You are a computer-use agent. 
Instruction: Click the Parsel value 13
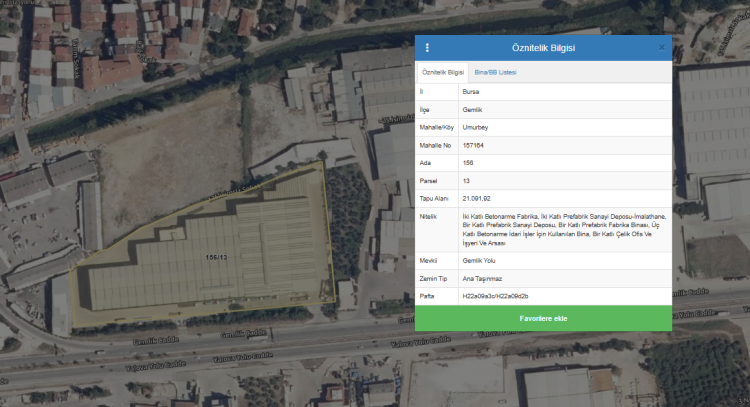(x=466, y=180)
